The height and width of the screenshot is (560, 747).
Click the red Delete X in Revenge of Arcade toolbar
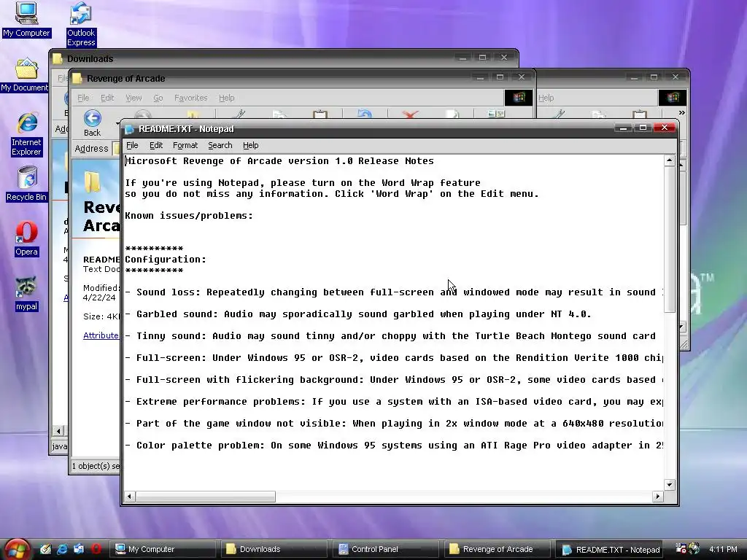(410, 114)
